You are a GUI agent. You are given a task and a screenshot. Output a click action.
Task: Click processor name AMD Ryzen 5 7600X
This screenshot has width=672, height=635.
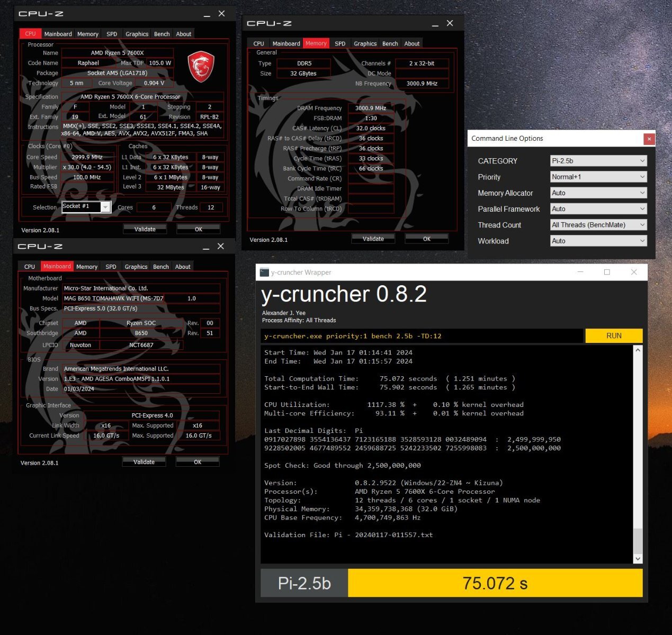[117, 53]
